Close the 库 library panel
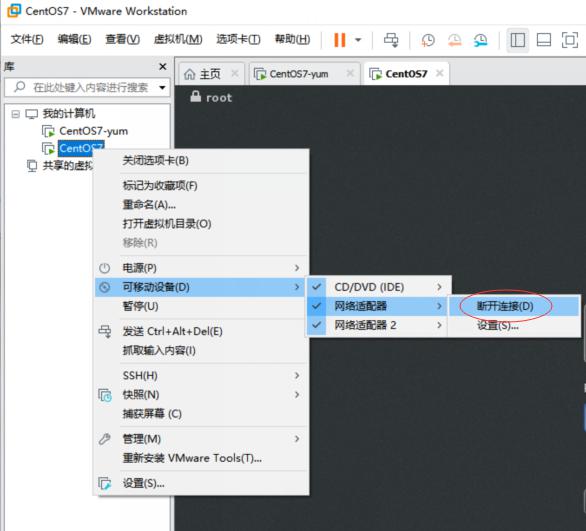The width and height of the screenshot is (586, 531). coord(163,67)
